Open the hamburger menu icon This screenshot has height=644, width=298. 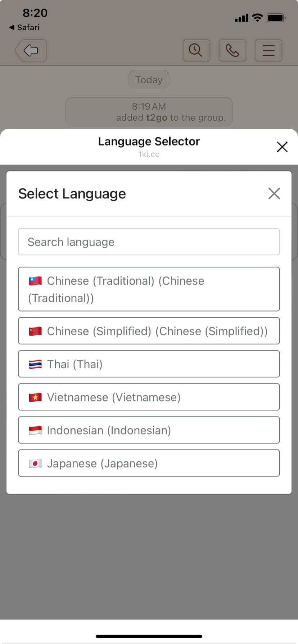pos(268,50)
